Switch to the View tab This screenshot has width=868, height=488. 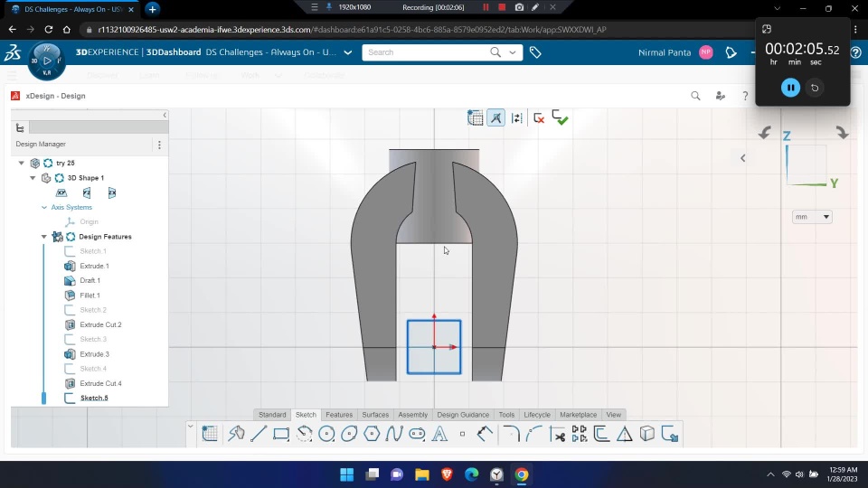click(x=613, y=415)
